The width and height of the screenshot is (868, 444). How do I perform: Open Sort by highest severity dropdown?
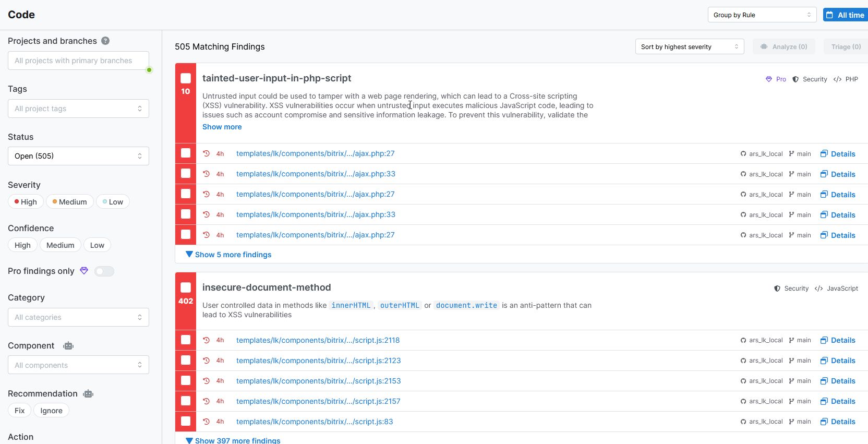pos(689,47)
